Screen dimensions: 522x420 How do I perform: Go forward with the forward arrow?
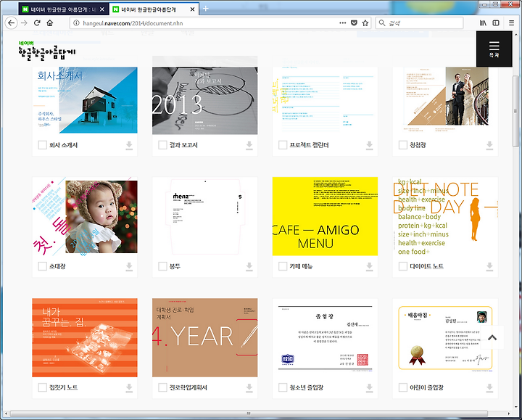[24, 23]
